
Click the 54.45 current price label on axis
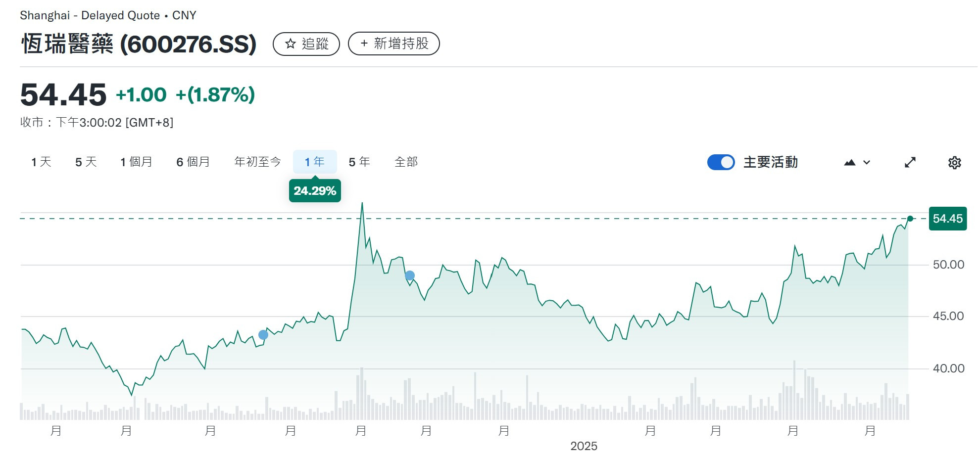948,219
